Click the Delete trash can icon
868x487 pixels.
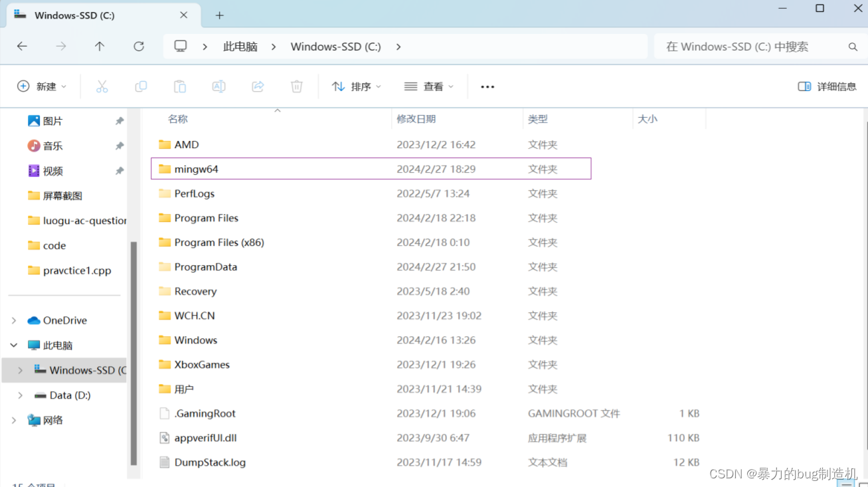[x=297, y=86]
